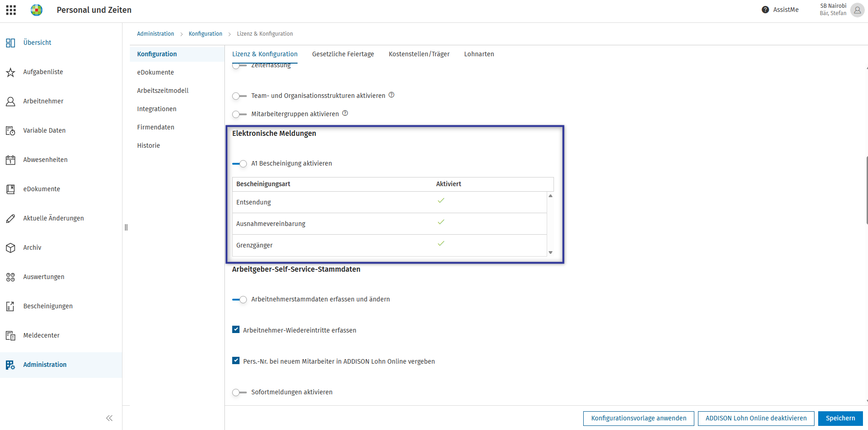Click the Variable Daten icon

(x=11, y=131)
